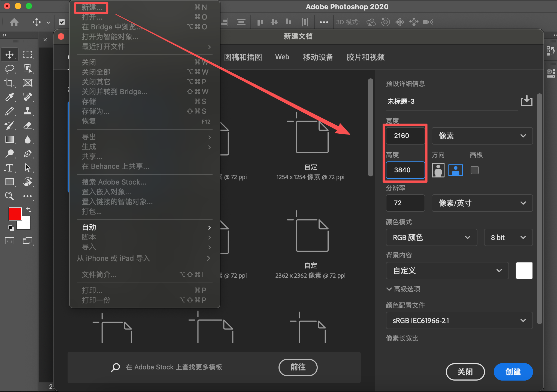Screen dimensions: 557x392
Task: Open the options bar three-dots align menu
Action: click(x=324, y=22)
